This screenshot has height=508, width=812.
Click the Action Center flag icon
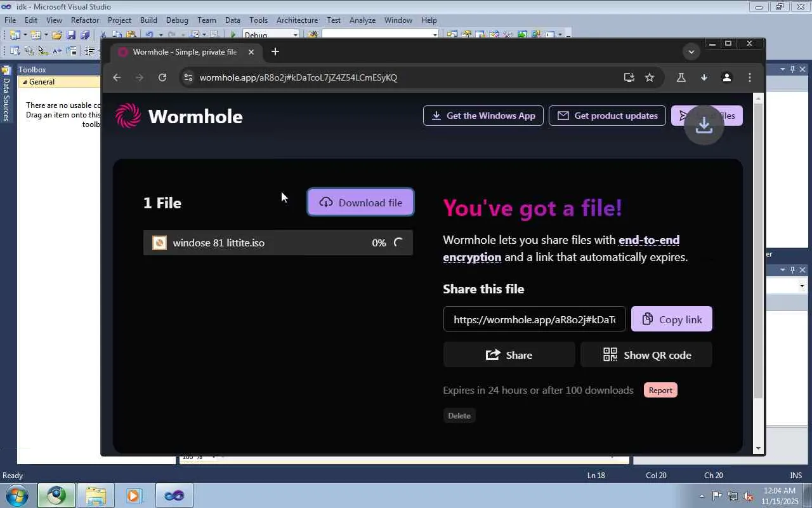pyautogui.click(x=717, y=496)
